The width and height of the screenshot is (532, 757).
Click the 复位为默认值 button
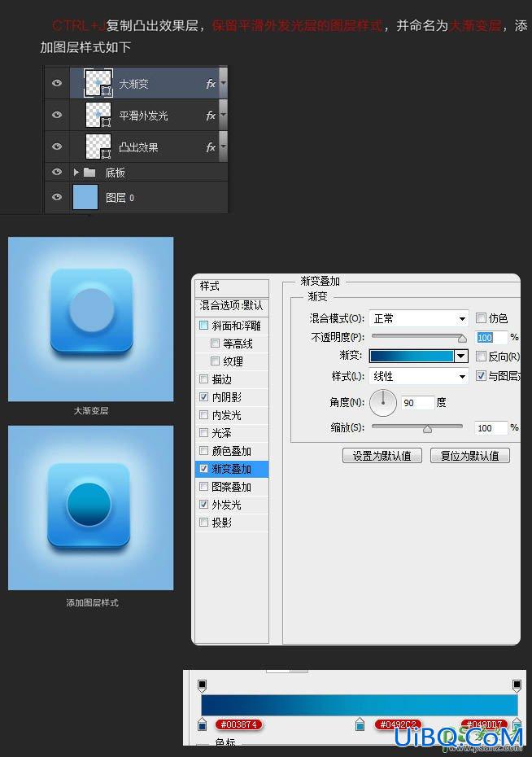point(470,456)
